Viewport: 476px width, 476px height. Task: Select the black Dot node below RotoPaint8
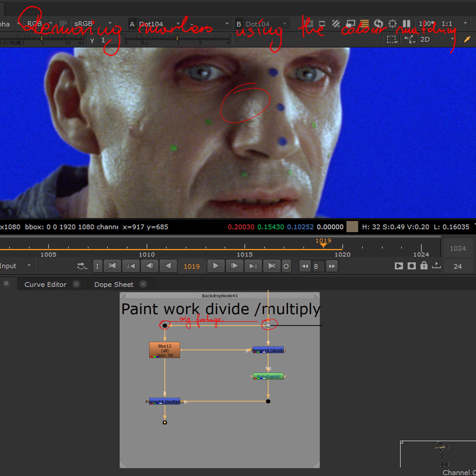tap(268, 401)
